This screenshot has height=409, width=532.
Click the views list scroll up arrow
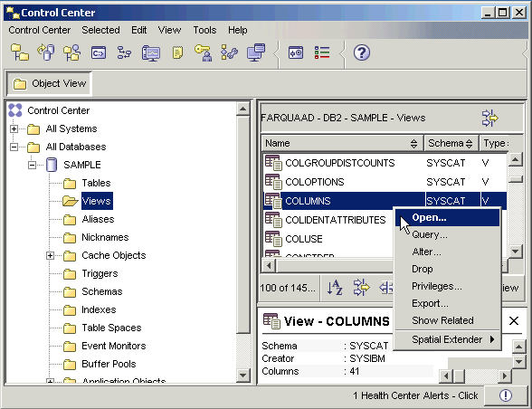point(515,159)
